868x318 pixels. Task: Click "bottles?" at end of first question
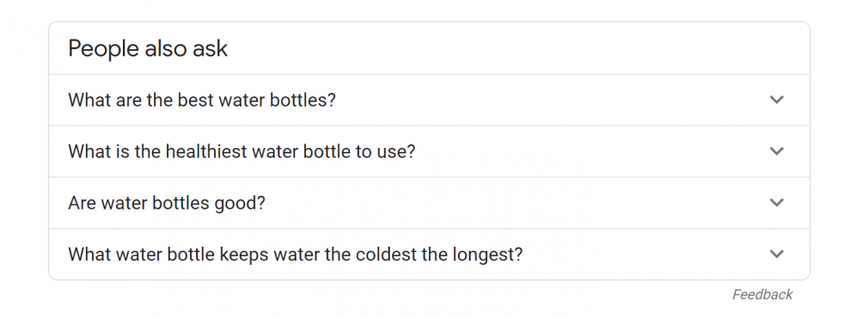304,101
